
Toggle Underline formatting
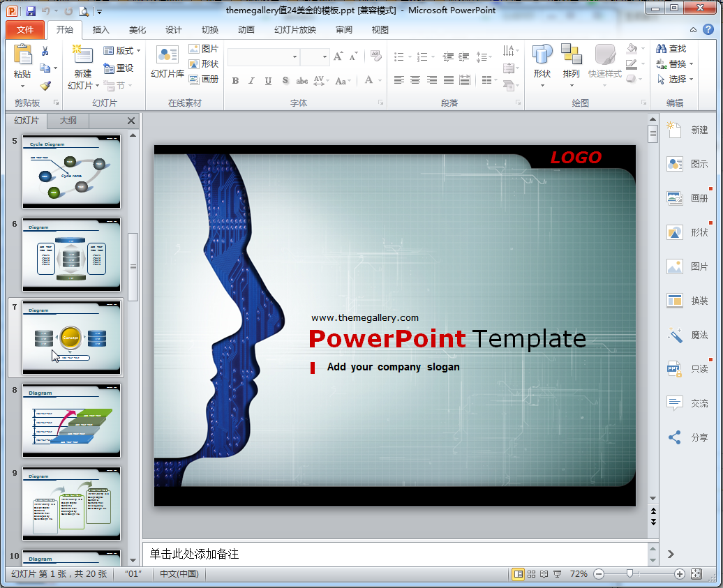268,81
